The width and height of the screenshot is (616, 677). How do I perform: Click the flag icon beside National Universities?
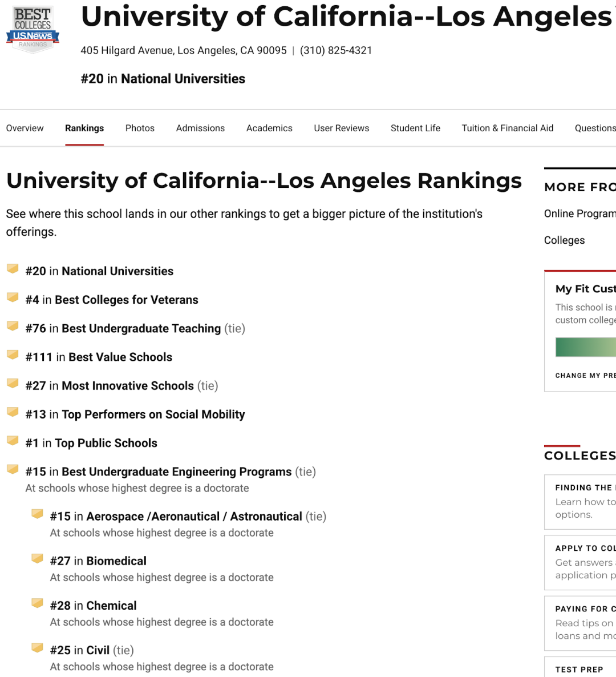[13, 269]
